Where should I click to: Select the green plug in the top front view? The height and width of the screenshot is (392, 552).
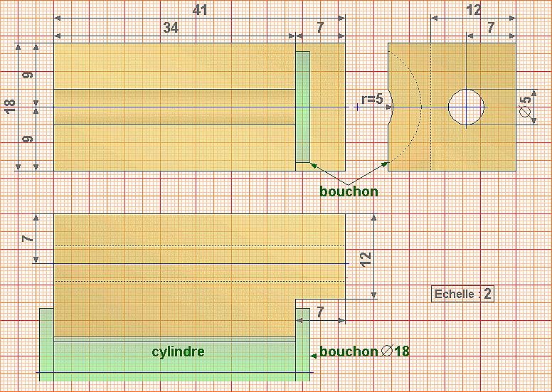tap(303, 107)
